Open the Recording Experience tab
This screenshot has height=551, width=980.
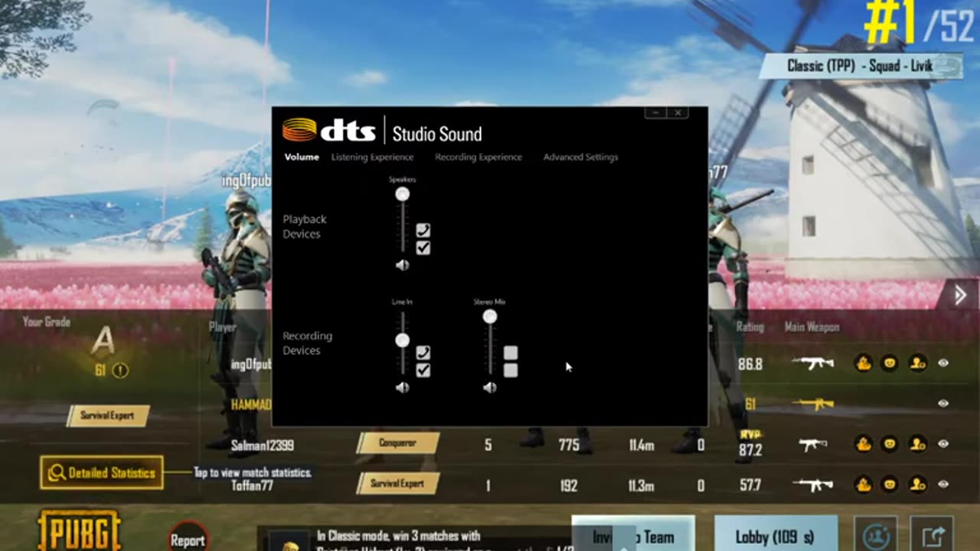point(479,157)
